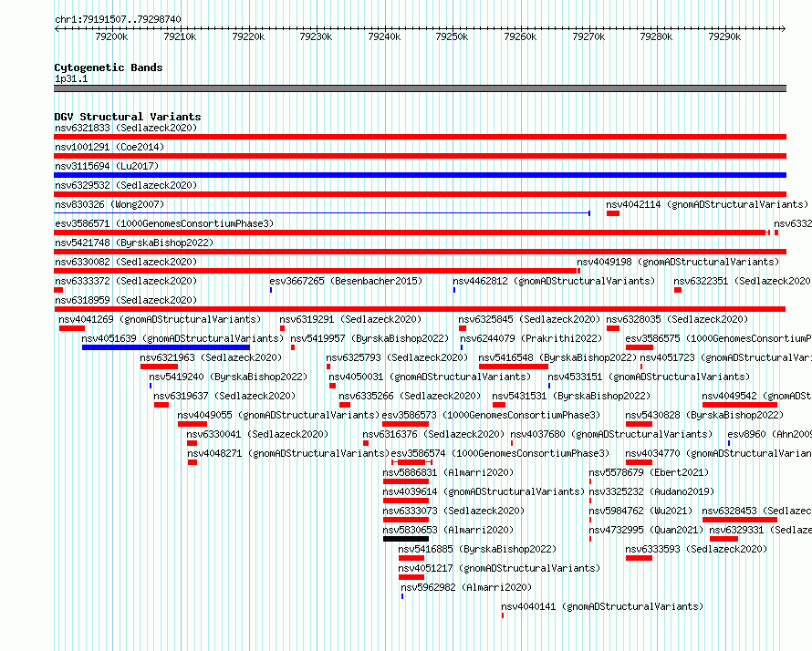Select nsv4051723 gnomAD variant label
Image resolution: width=812 pixels, height=651 pixels.
(x=725, y=357)
